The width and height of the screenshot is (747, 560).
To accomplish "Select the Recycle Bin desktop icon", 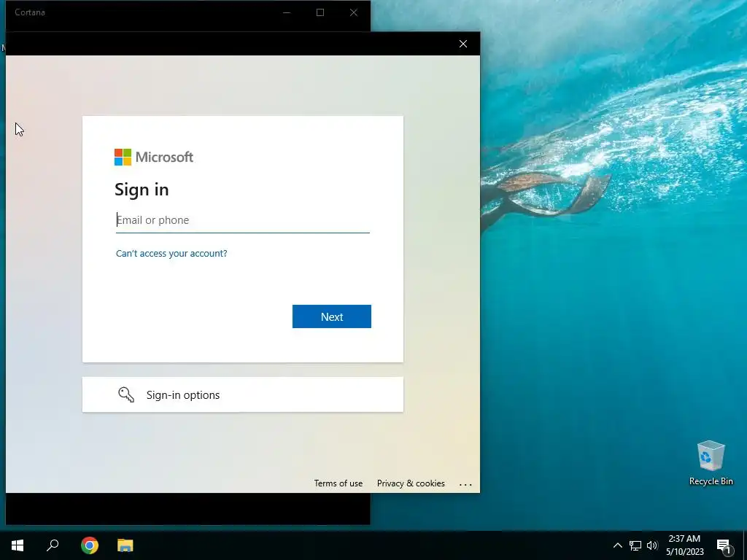I will click(711, 463).
